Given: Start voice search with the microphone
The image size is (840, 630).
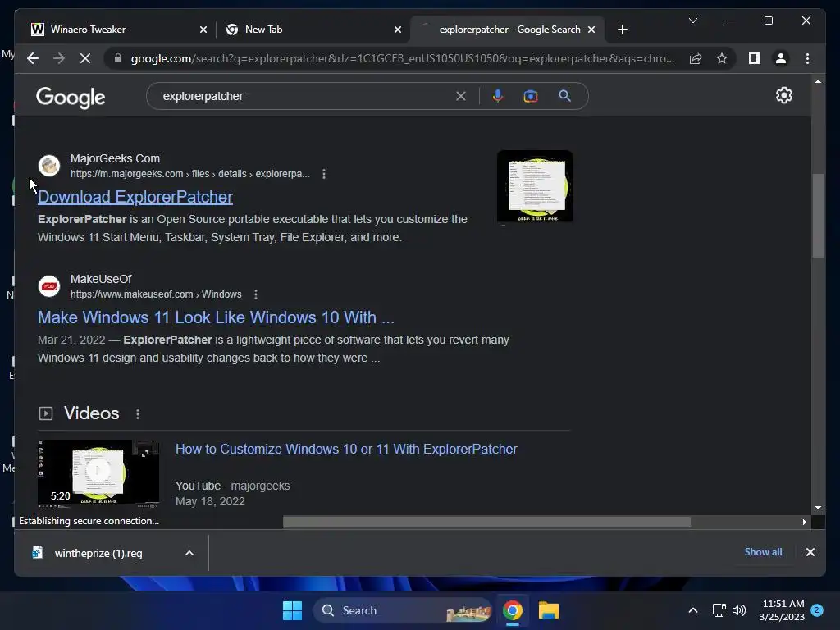Looking at the screenshot, I should (x=498, y=96).
